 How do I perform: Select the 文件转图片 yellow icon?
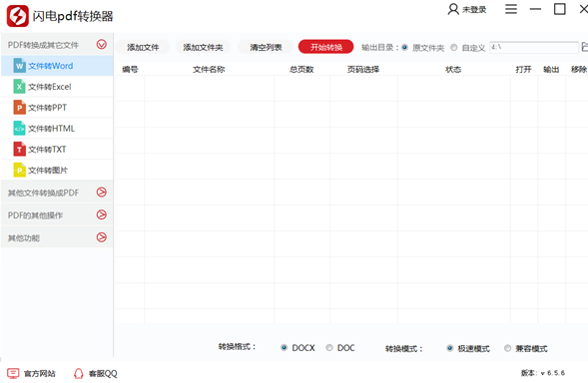coord(20,171)
